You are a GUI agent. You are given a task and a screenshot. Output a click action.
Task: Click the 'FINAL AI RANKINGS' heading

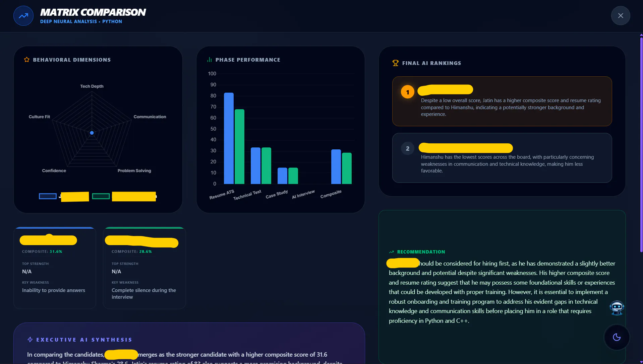pos(431,63)
